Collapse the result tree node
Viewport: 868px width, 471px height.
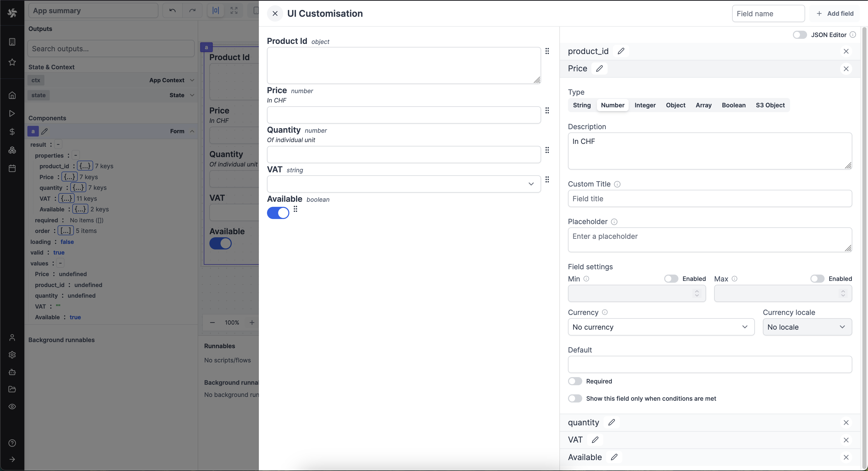[58, 144]
